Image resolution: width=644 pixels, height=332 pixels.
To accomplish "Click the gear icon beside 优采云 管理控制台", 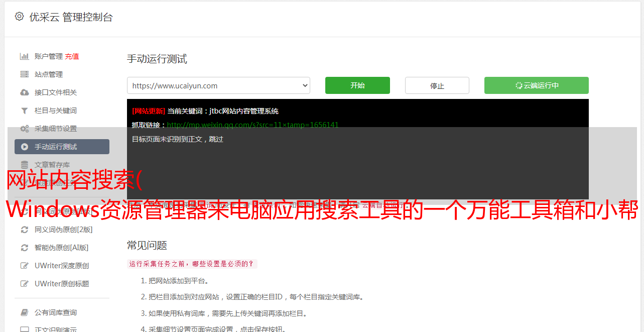I will 19,17.
